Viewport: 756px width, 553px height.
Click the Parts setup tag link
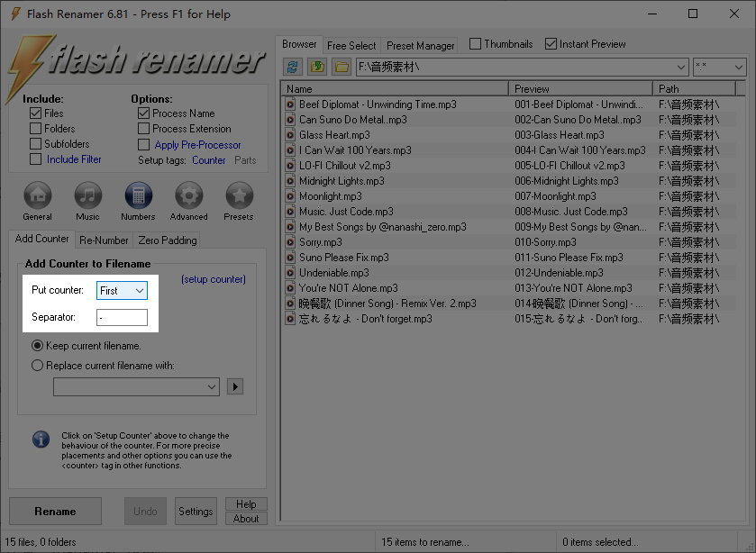(245, 160)
